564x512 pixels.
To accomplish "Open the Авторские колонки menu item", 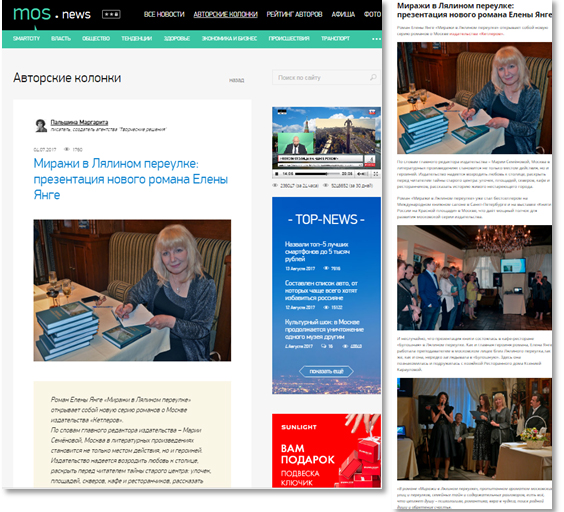I will [x=226, y=14].
